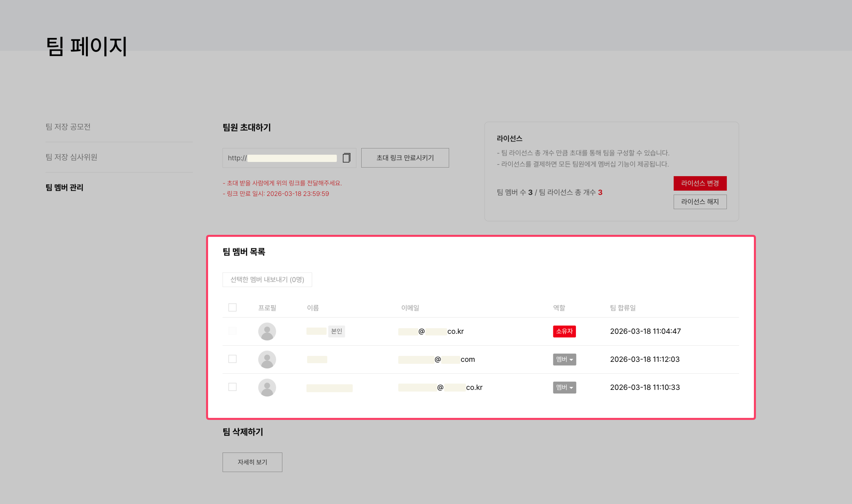Open the 팀 저장 공모전 menu
Image resolution: width=852 pixels, height=504 pixels.
tap(68, 127)
